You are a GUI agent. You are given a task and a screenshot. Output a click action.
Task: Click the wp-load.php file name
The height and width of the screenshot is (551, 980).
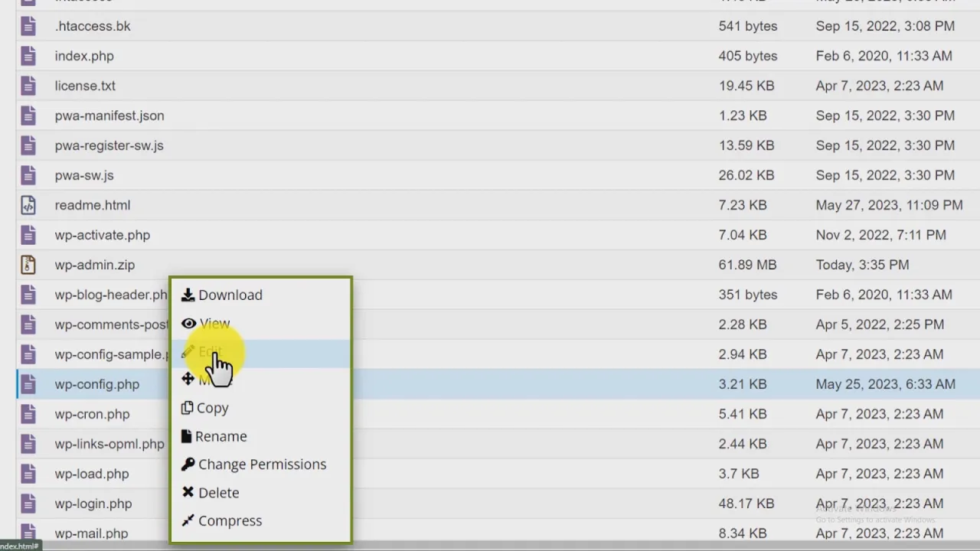(92, 474)
